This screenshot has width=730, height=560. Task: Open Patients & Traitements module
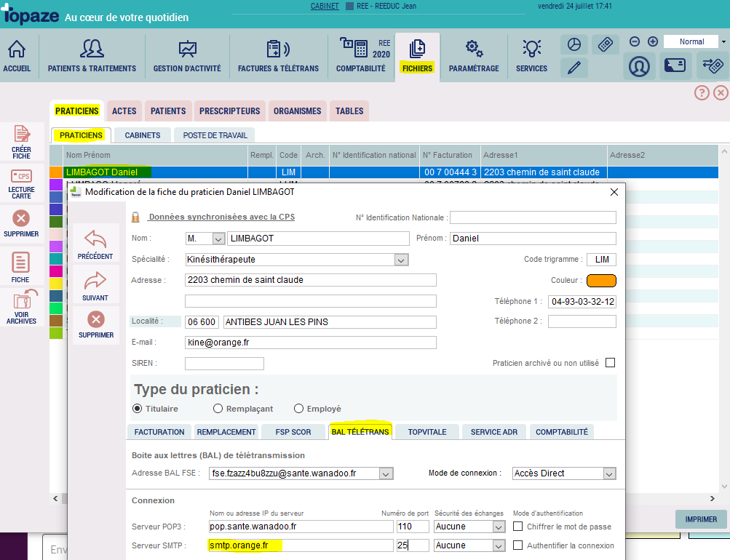click(x=92, y=56)
